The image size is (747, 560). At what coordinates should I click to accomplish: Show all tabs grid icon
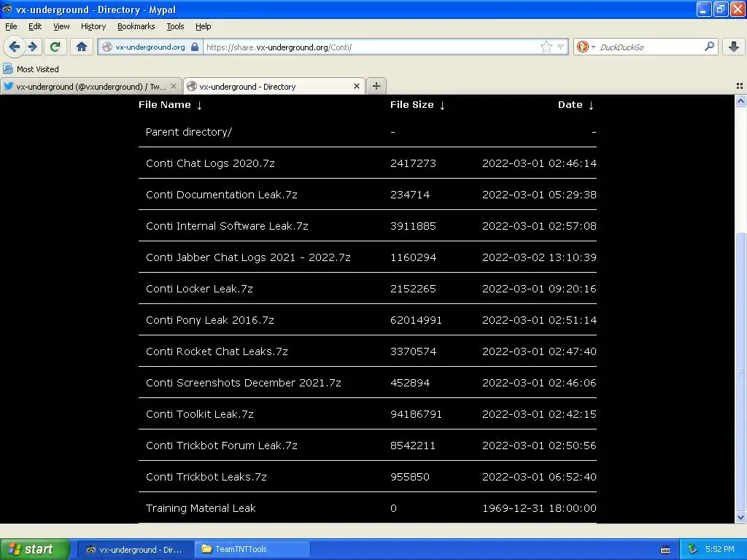740,86
